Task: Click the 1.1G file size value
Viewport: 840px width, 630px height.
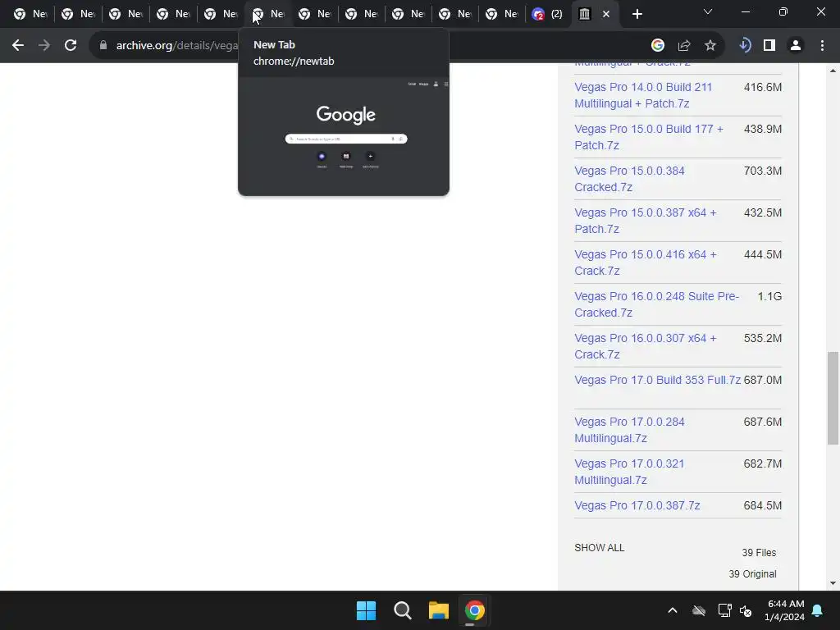Action: point(769,296)
